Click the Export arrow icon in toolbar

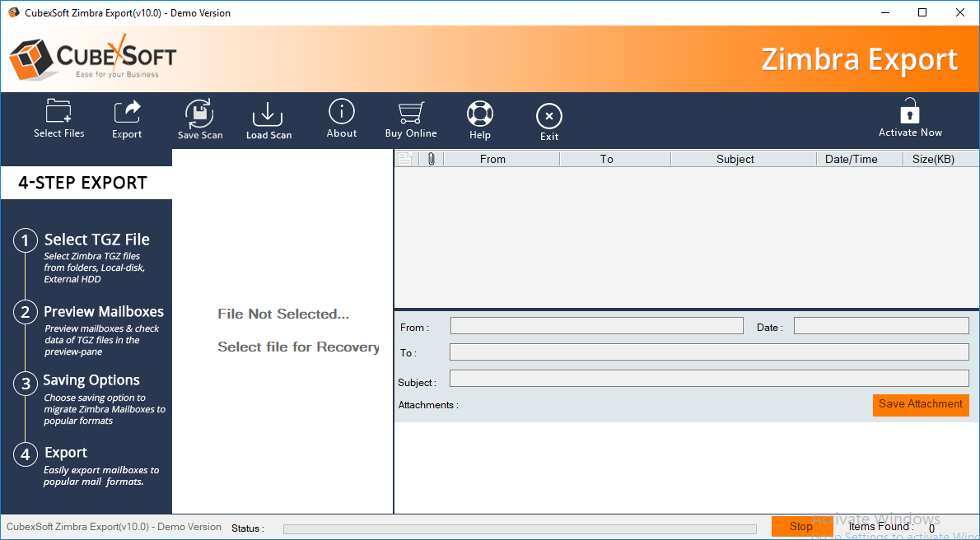pyautogui.click(x=127, y=112)
